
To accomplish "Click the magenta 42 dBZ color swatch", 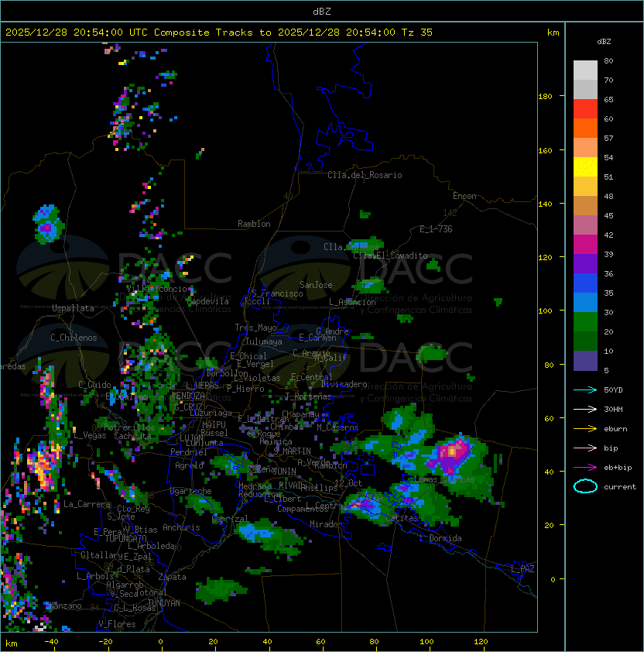I will [585, 244].
